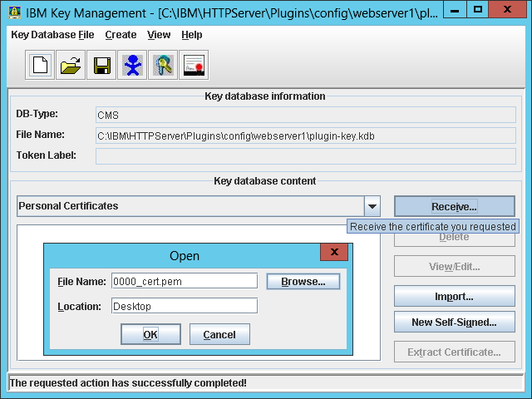This screenshot has width=532, height=399.
Task: Close the Open dialog with red X
Action: 334,252
